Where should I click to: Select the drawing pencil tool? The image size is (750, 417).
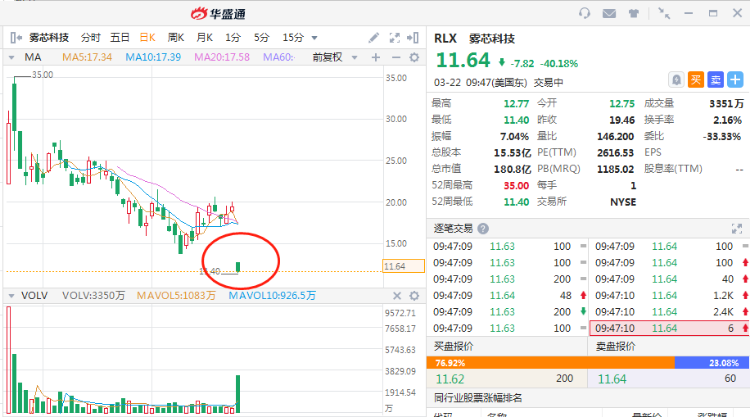(x=374, y=37)
